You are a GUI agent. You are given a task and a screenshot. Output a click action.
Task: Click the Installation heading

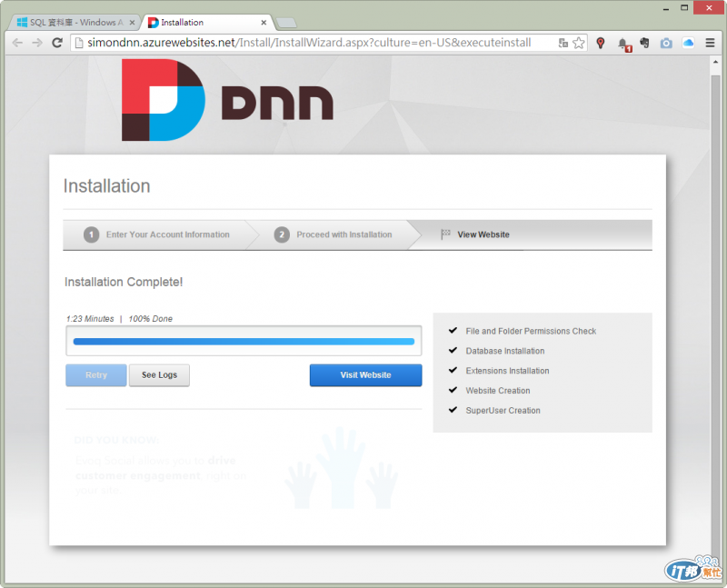(106, 186)
